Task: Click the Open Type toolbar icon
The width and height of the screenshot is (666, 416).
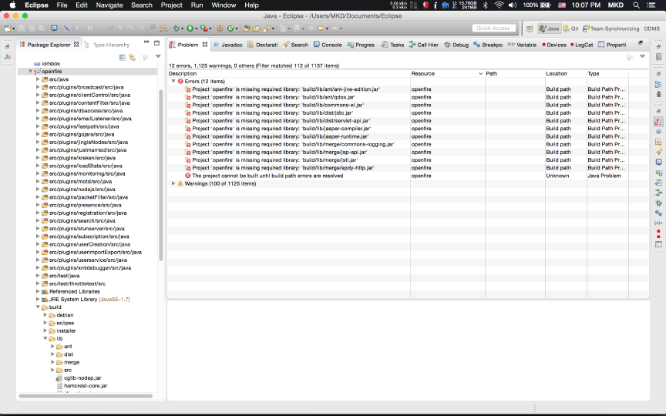Action: point(246,28)
